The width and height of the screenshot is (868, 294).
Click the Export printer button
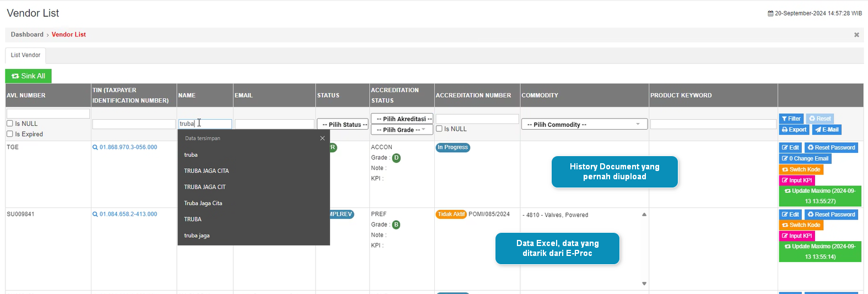794,130
